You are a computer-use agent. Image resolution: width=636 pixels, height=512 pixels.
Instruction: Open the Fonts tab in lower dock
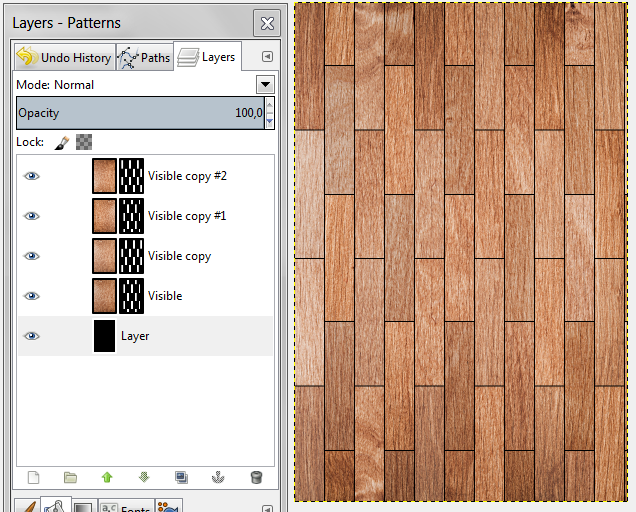[126, 506]
